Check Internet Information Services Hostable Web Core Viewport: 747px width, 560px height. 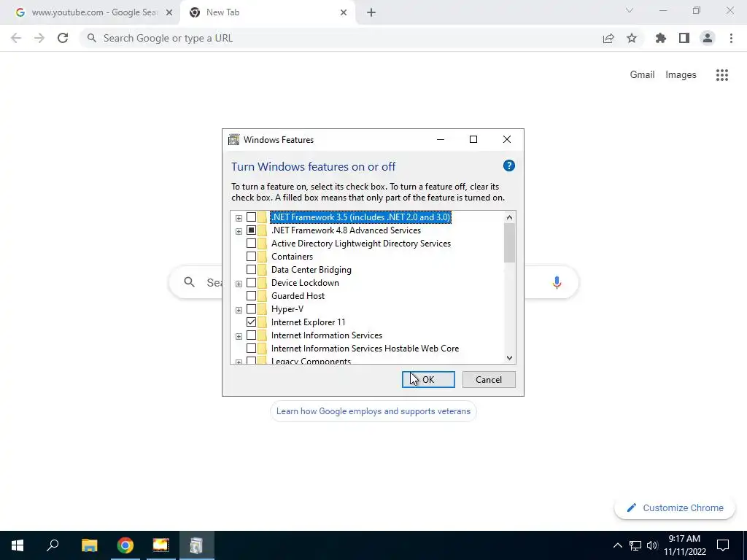[251, 349]
